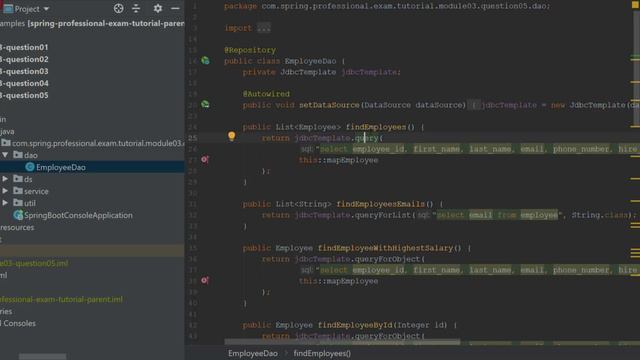Open SpringBootConsoleApplication class
640x360 pixels.
[78, 215]
